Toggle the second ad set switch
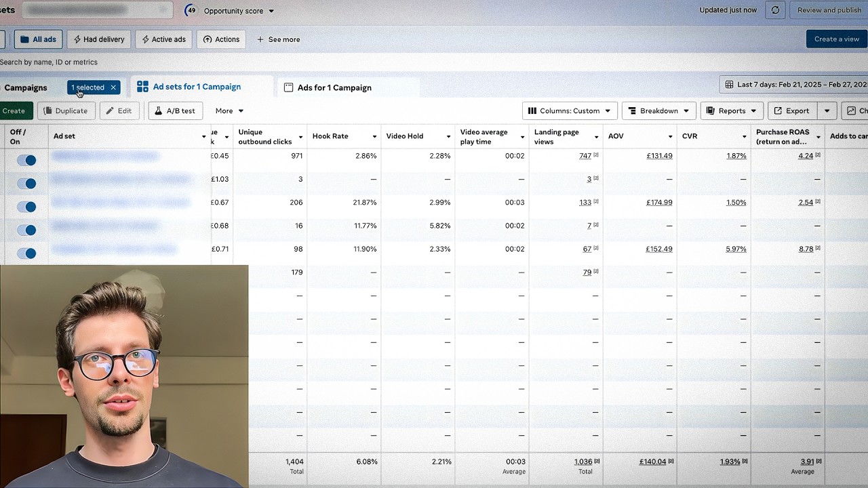Screen dimensions: 868x488 (26, 183)
